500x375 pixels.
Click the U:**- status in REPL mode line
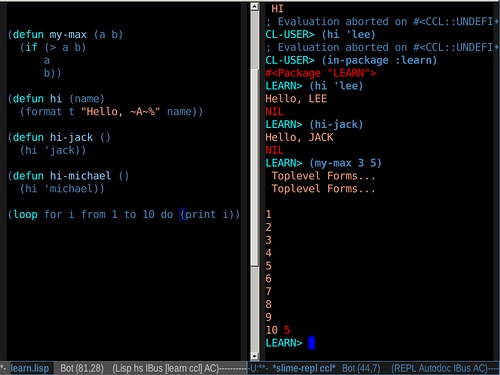coord(259,368)
